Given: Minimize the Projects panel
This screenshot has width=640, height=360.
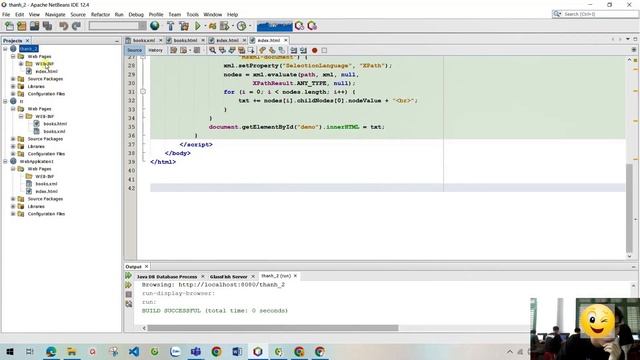Looking at the screenshot, I should [117, 41].
